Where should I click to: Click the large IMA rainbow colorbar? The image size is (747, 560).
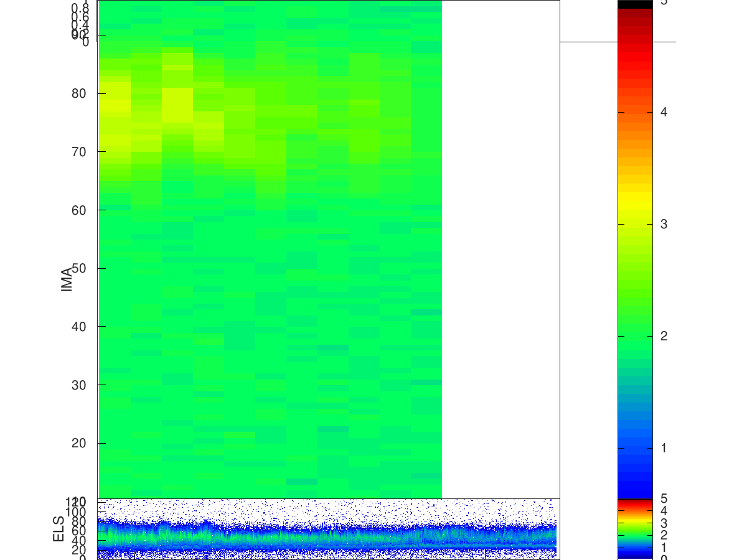coord(635,249)
